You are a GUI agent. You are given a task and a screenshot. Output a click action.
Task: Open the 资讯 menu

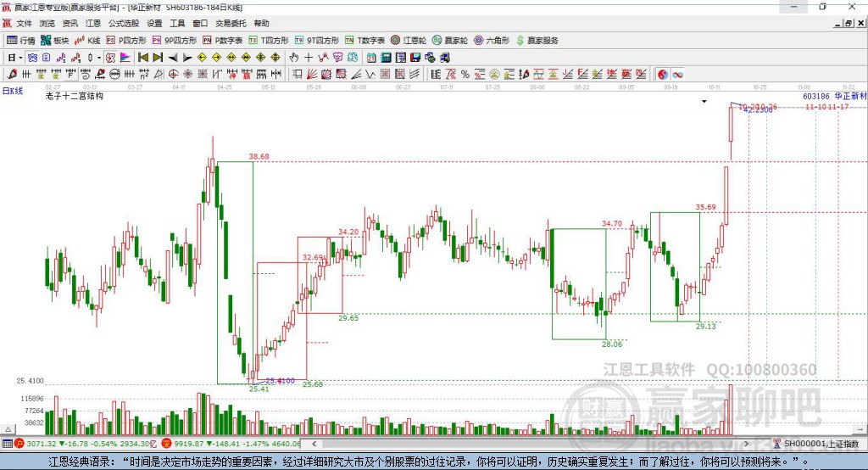(x=70, y=23)
